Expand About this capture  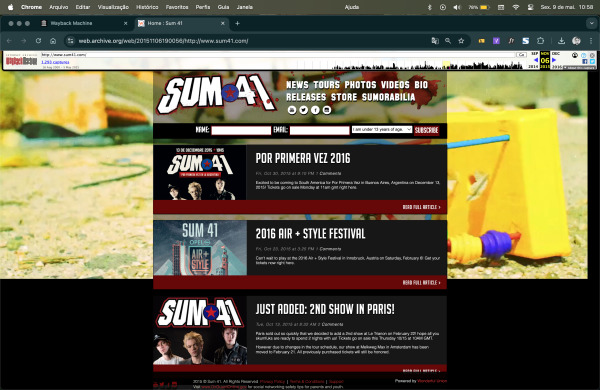pos(579,68)
